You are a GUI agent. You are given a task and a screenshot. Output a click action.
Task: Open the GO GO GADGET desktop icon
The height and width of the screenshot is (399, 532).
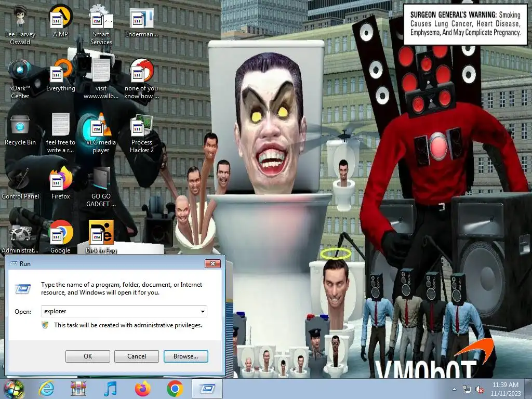point(101,187)
